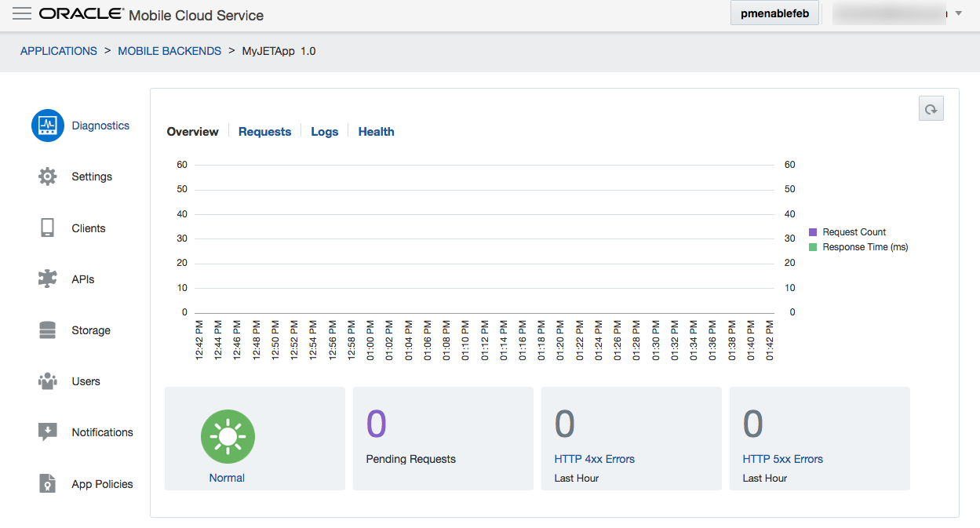The width and height of the screenshot is (980, 528).
Task: Click the Diagnostics monitor icon
Action: [48, 126]
